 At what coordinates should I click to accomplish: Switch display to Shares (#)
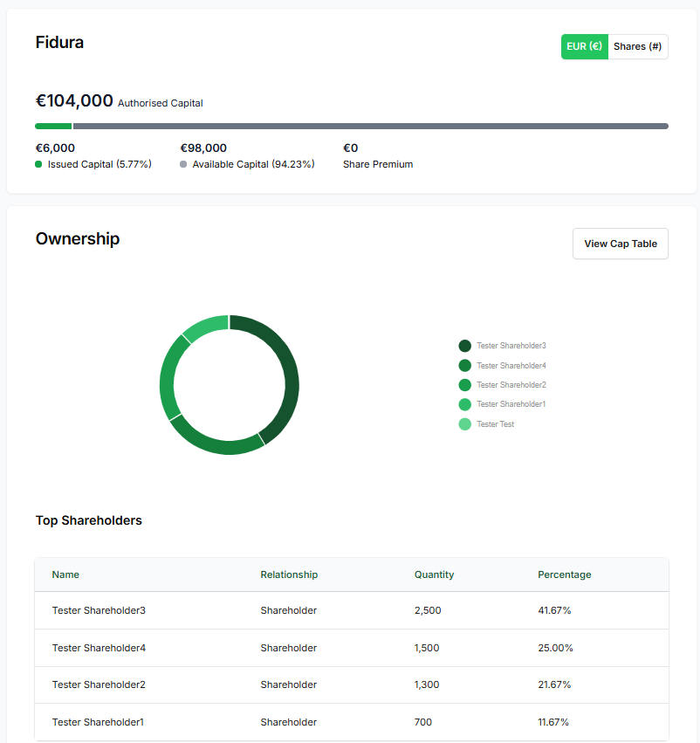(x=637, y=46)
